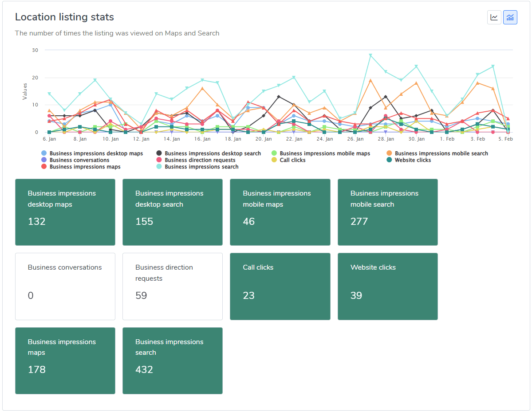Toggle Call clicks legend entry
The width and height of the screenshot is (532, 412).
point(288,160)
